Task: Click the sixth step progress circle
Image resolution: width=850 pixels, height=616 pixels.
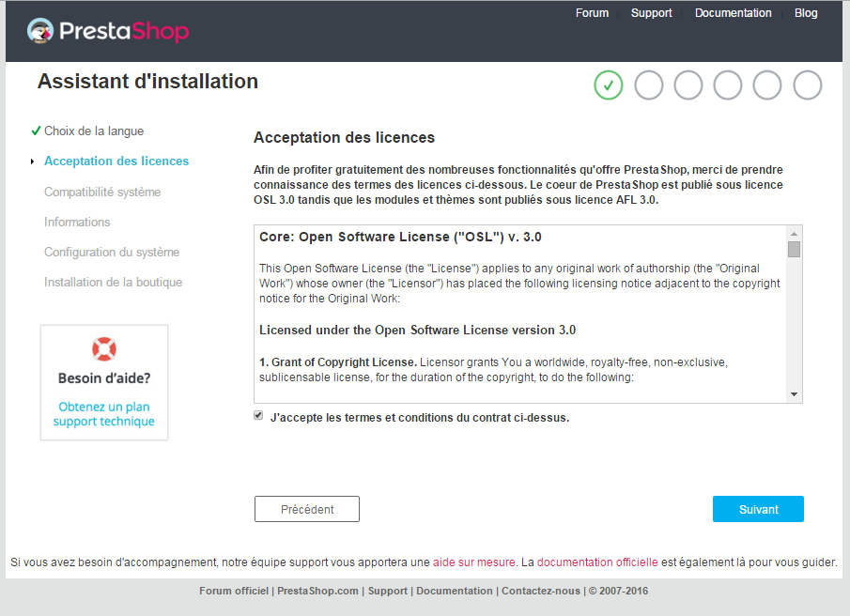Action: 807,85
